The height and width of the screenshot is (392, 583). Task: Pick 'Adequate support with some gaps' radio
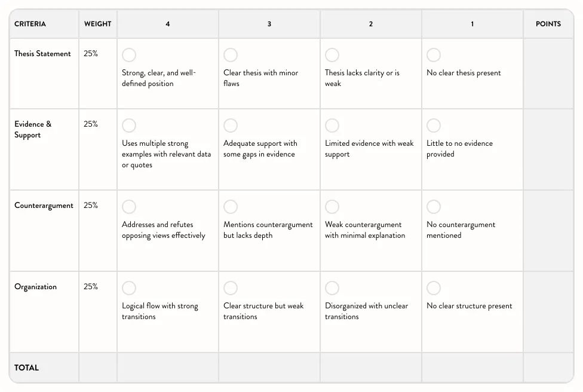pyautogui.click(x=231, y=125)
